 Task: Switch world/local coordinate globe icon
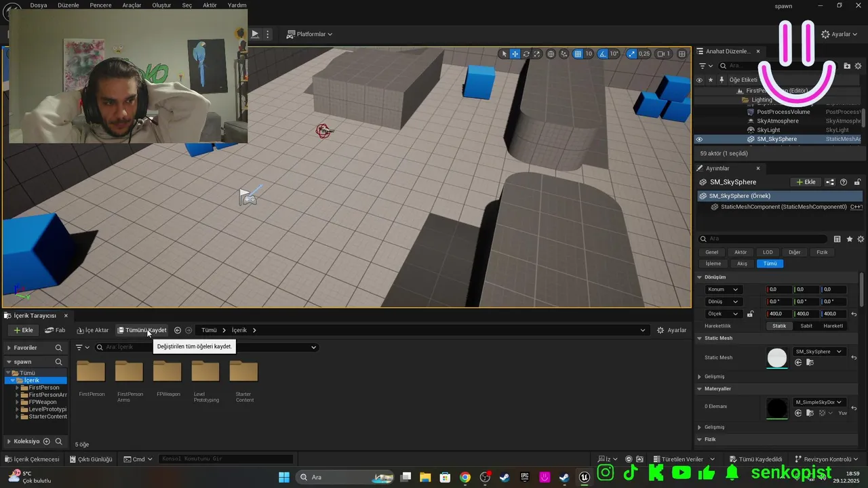point(551,54)
